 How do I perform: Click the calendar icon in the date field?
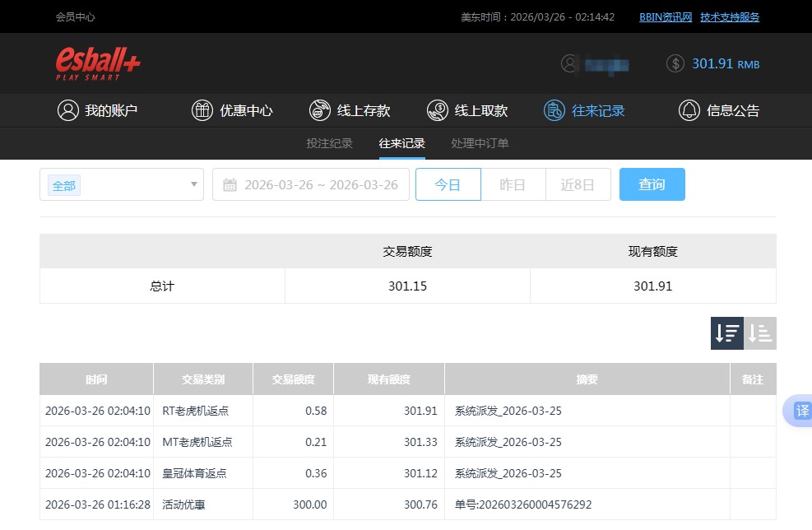[x=230, y=184]
